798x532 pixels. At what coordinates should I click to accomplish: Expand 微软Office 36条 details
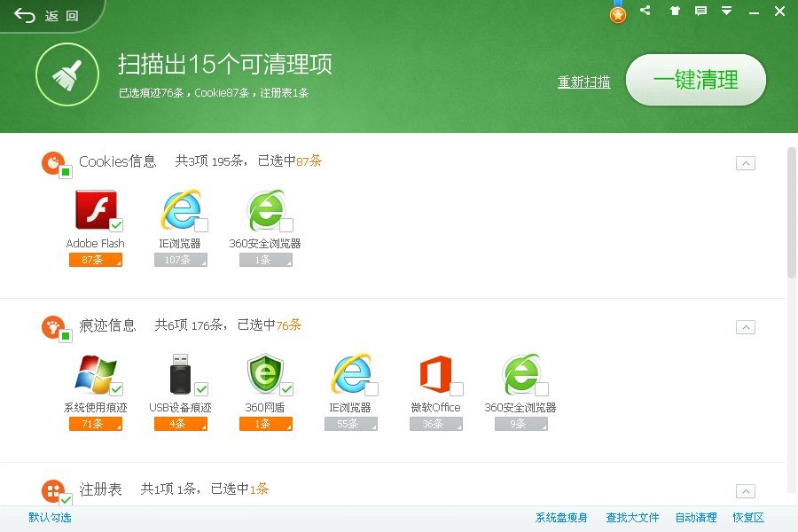pyautogui.click(x=436, y=424)
